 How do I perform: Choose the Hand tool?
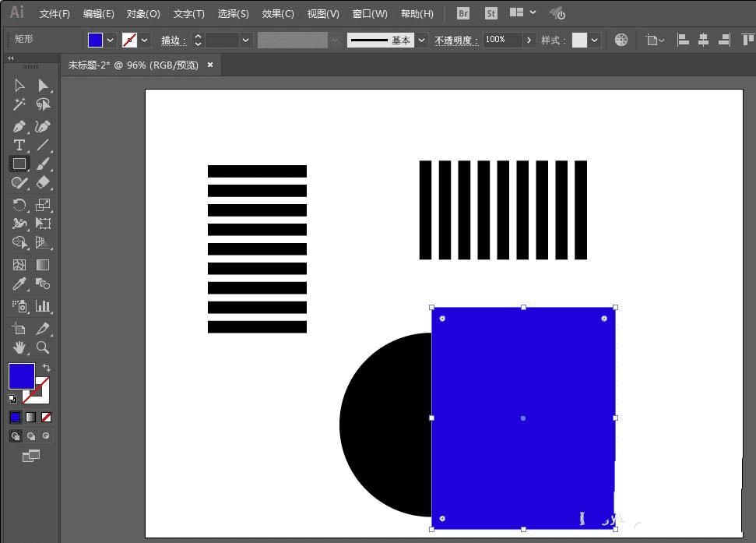[19, 347]
